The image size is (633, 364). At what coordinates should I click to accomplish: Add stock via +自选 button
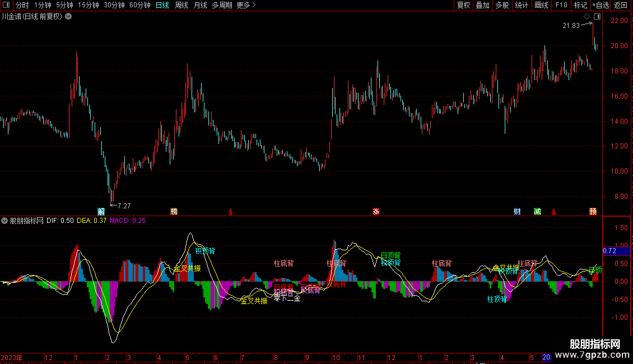pos(601,5)
